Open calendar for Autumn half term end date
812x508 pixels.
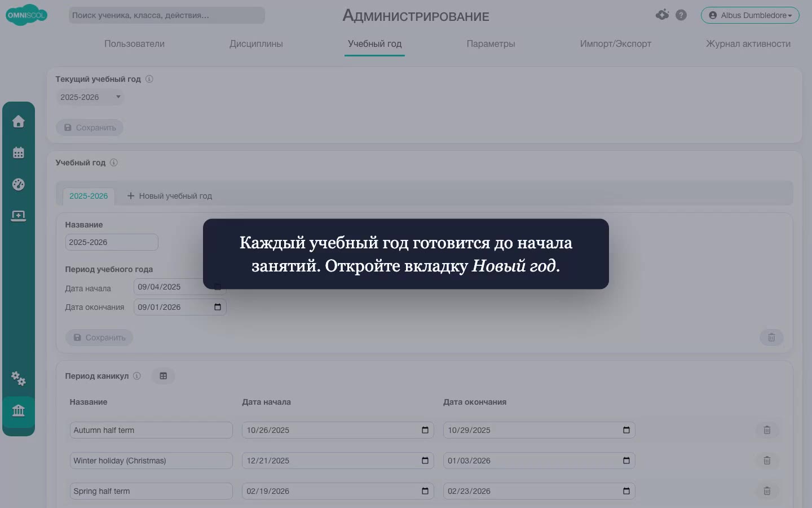pyautogui.click(x=626, y=430)
